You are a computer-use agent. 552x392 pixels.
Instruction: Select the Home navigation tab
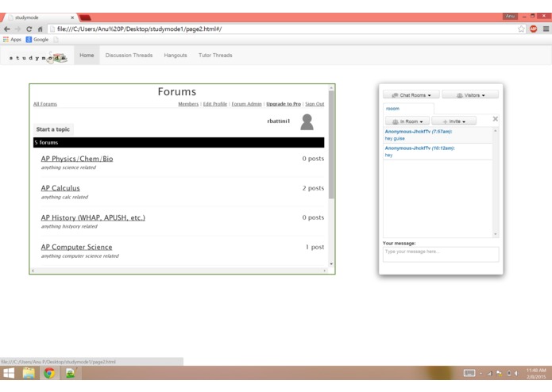87,56
